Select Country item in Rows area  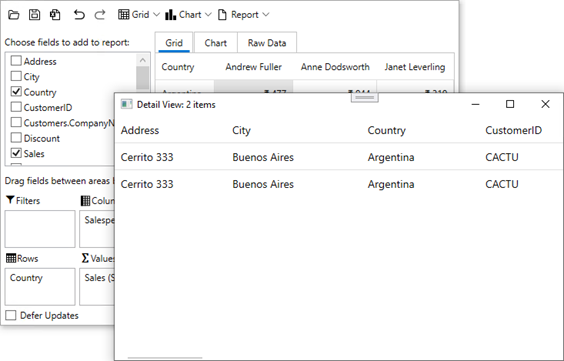[26, 278]
